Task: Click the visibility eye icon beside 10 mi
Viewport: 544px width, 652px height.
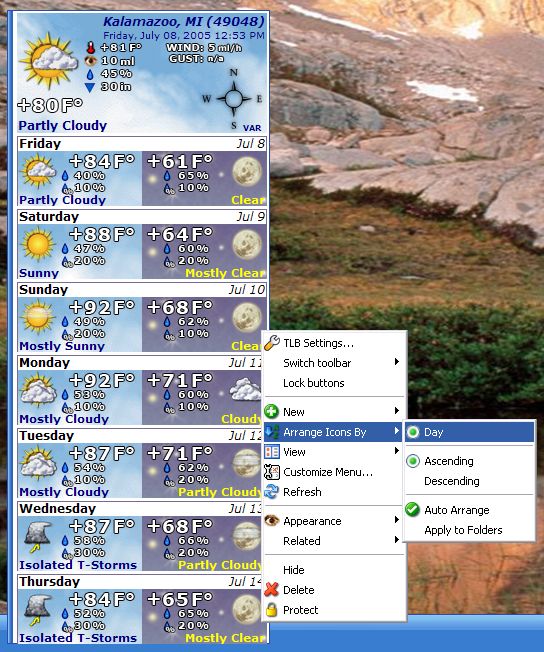Action: click(x=91, y=61)
